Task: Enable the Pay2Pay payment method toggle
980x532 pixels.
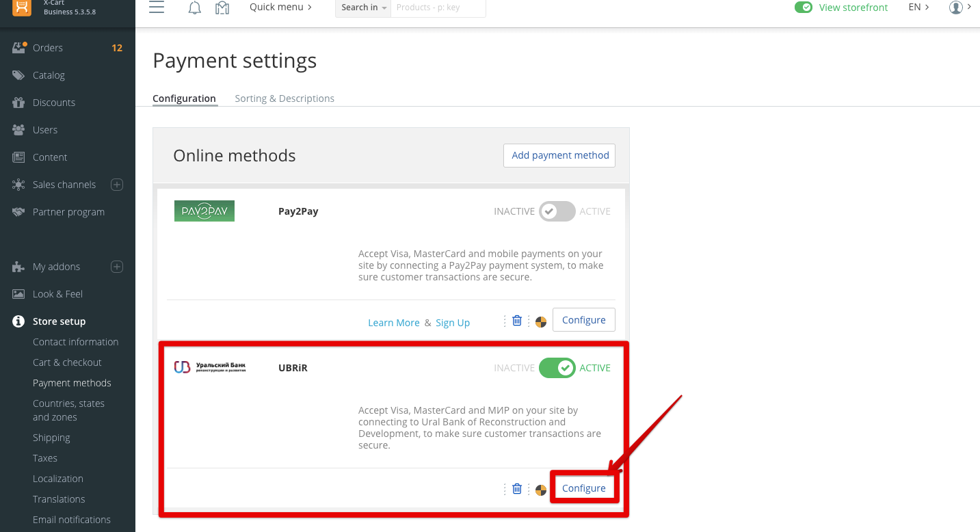Action: tap(557, 211)
